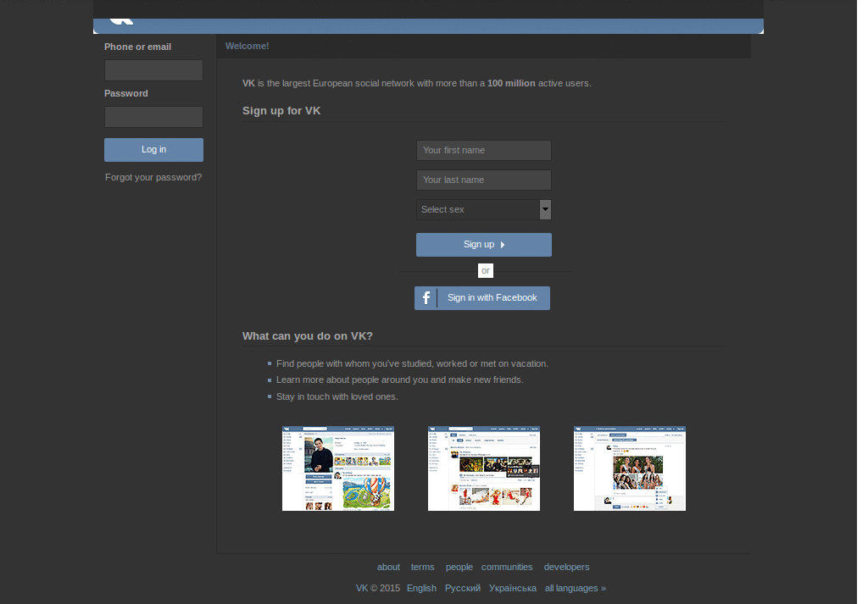Viewport: 868px width, 604px height.
Task: Click the Sign up for VK heading
Action: [281, 111]
